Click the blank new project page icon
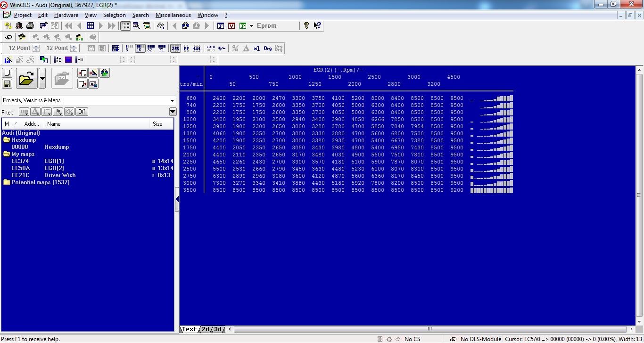The height and width of the screenshot is (343, 644). (x=7, y=73)
